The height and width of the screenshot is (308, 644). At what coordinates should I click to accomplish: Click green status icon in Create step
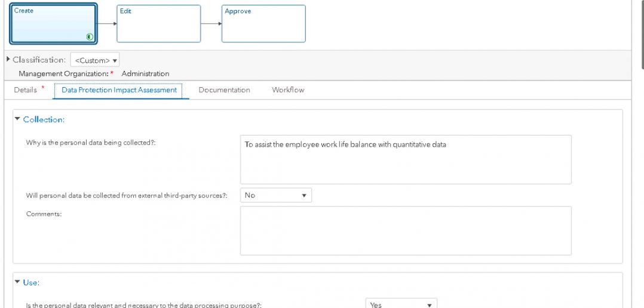(x=90, y=37)
